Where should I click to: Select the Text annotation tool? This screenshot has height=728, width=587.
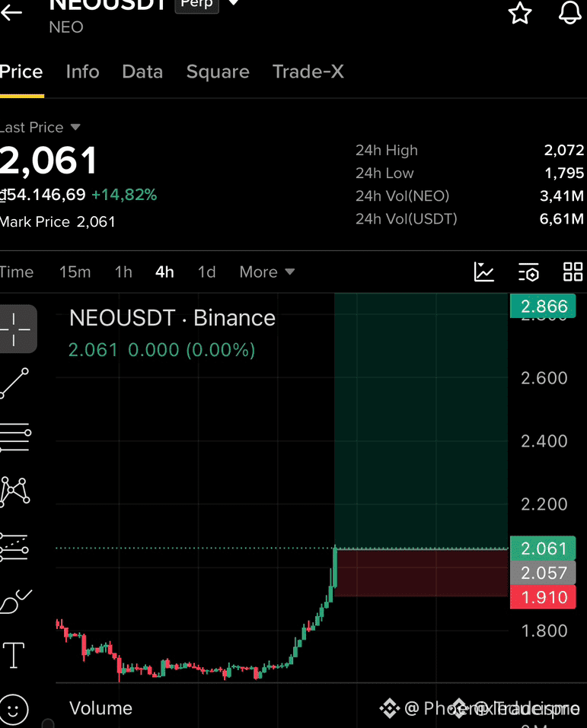[x=14, y=655]
